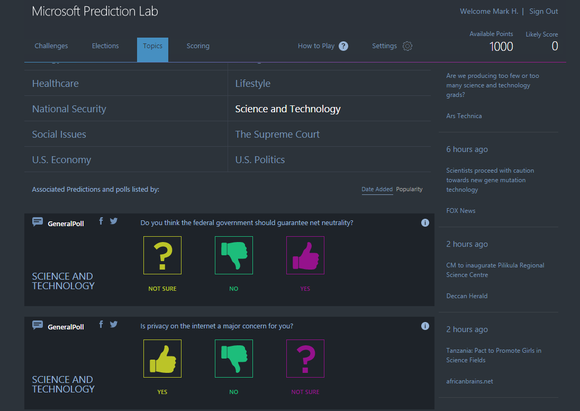Open The Supreme Court topic
580x411 pixels.
[x=277, y=134]
